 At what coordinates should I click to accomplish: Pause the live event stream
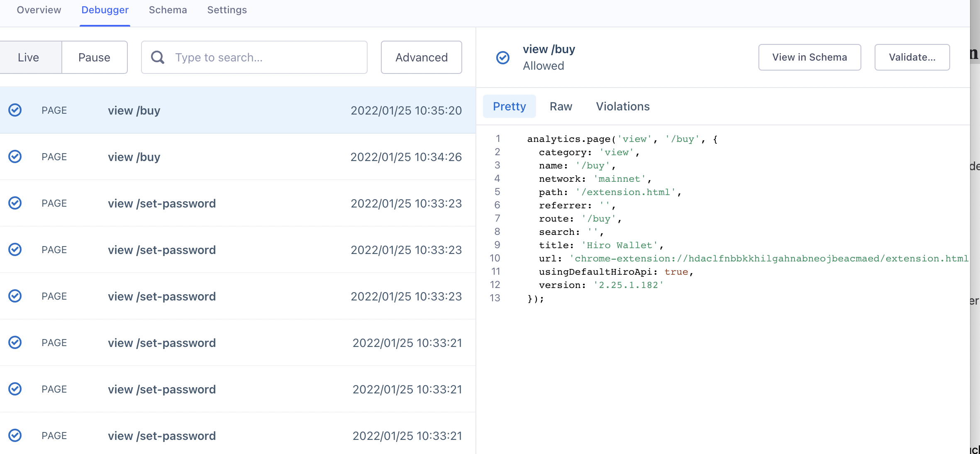[x=94, y=57]
